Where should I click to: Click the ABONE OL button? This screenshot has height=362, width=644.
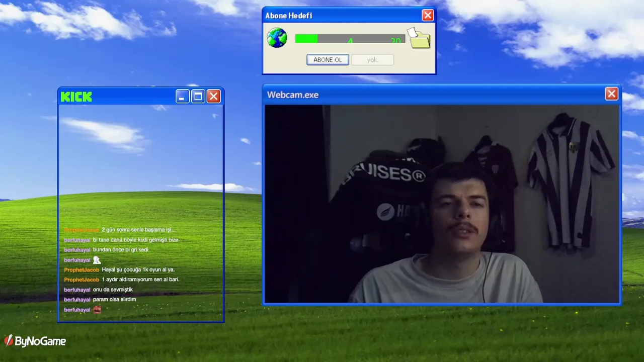click(328, 60)
